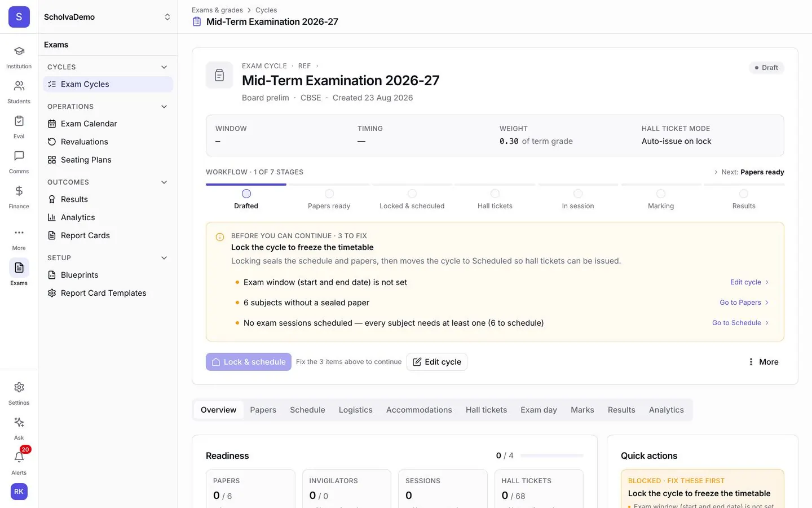Collapse the Outcomes sidebar group
This screenshot has width=812, height=508.
[164, 182]
